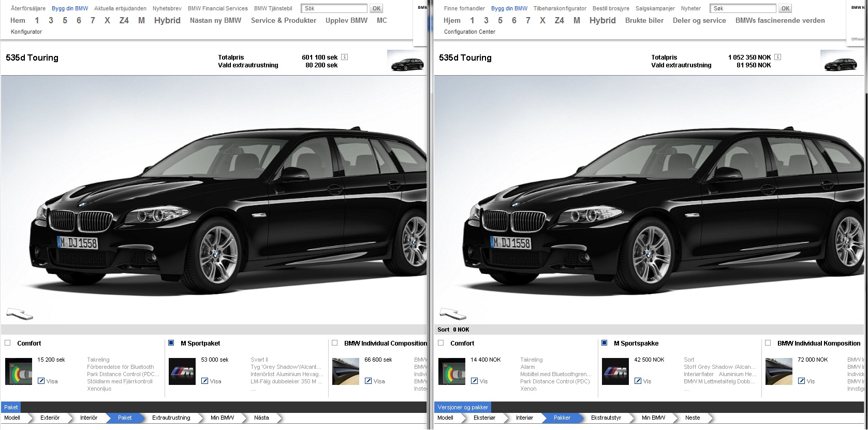
Task: Untick the M Sportspakke checkbox
Action: coord(605,342)
